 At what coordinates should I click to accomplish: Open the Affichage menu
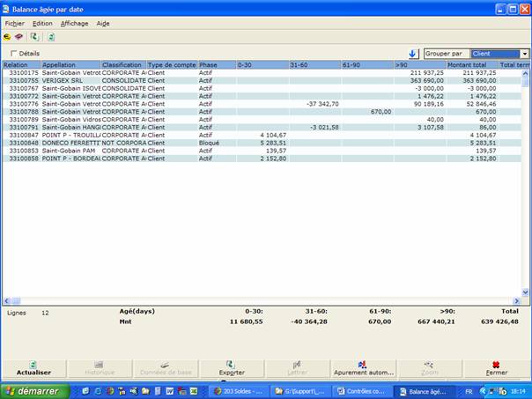click(x=74, y=23)
